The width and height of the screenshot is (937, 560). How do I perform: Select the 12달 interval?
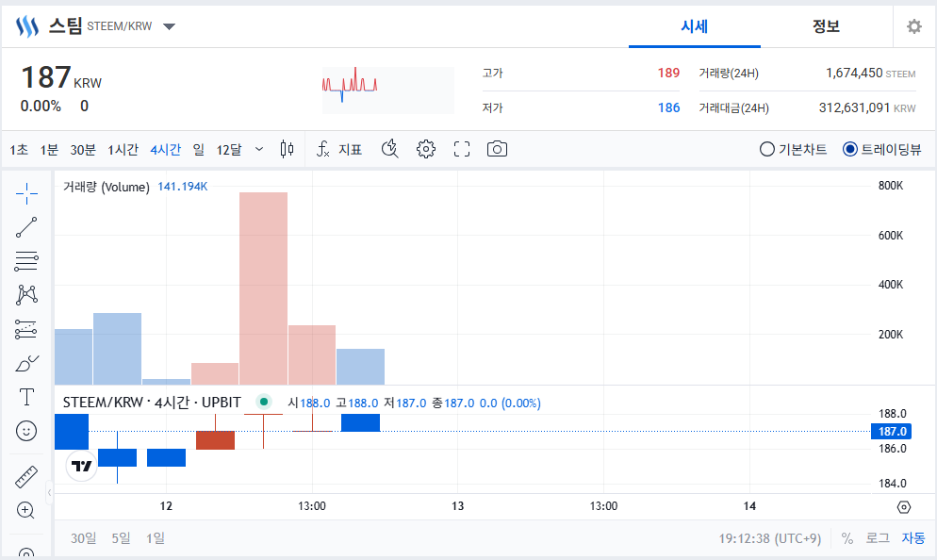(x=229, y=149)
